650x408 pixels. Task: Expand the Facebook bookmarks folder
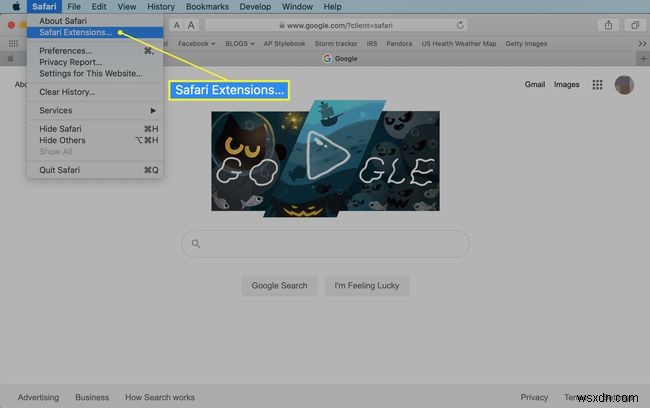click(x=196, y=44)
